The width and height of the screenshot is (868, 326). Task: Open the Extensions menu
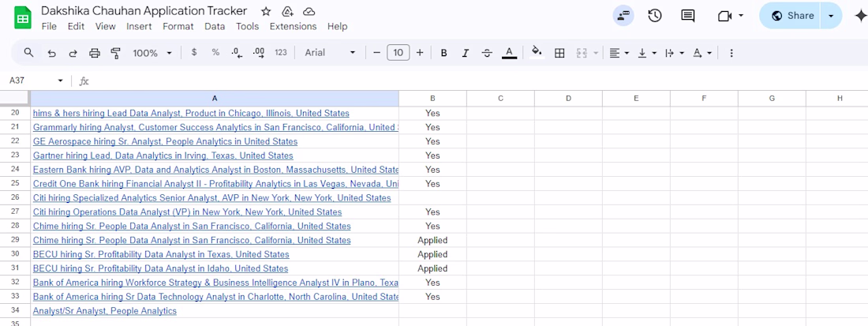(293, 26)
